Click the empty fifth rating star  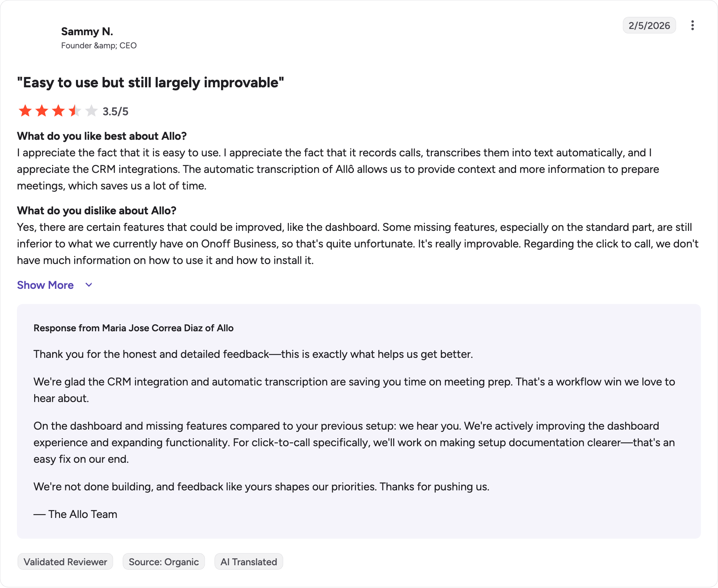(x=91, y=111)
